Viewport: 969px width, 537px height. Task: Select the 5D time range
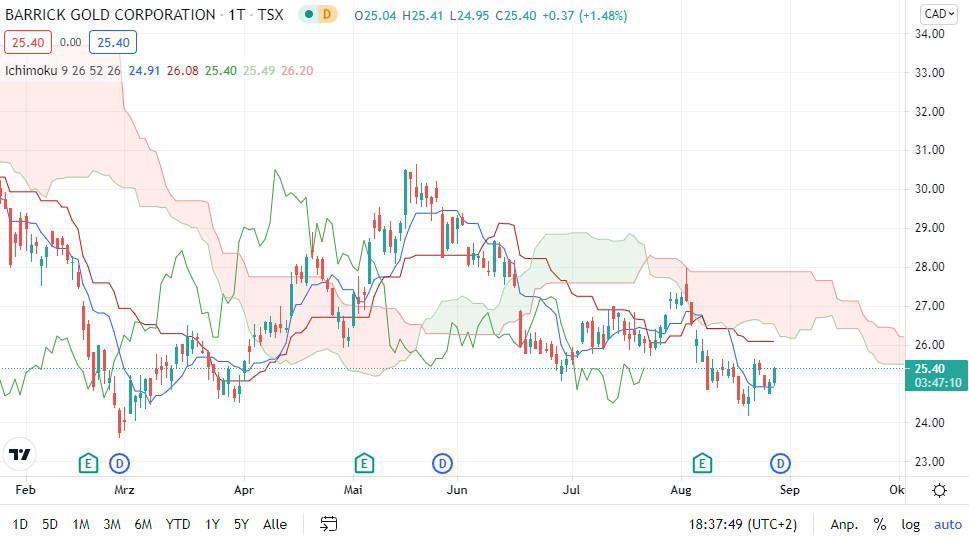(50, 525)
